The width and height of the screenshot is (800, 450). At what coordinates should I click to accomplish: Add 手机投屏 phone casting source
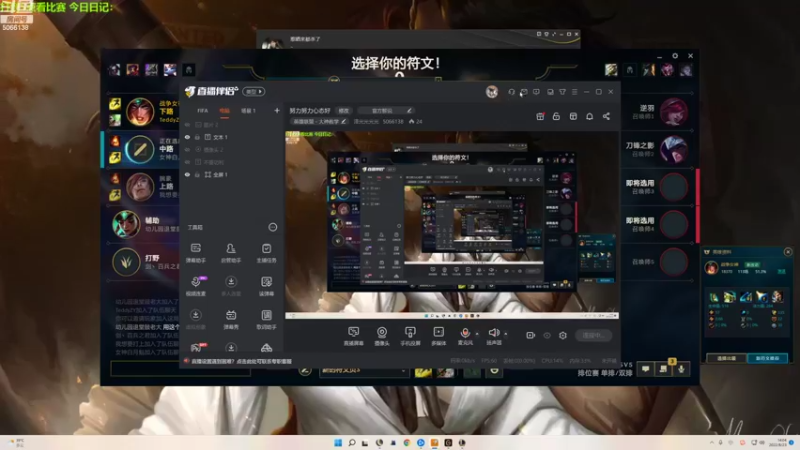(x=410, y=336)
